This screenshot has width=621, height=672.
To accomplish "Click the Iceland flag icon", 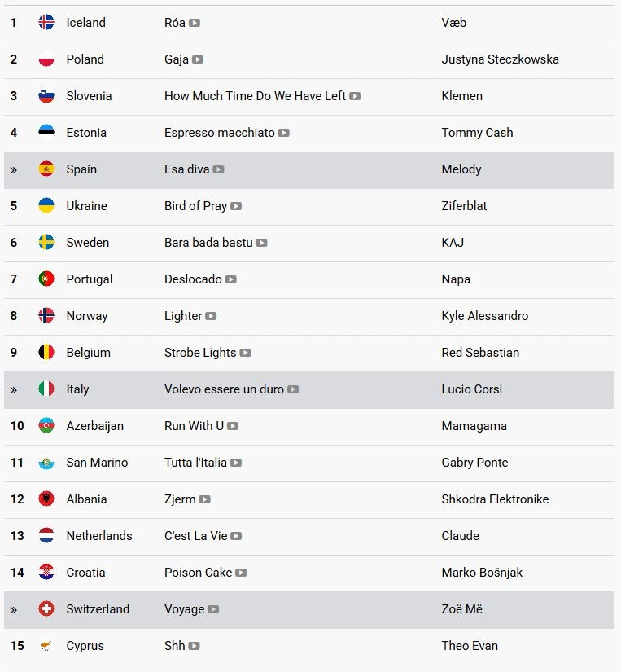I will 46,22.
